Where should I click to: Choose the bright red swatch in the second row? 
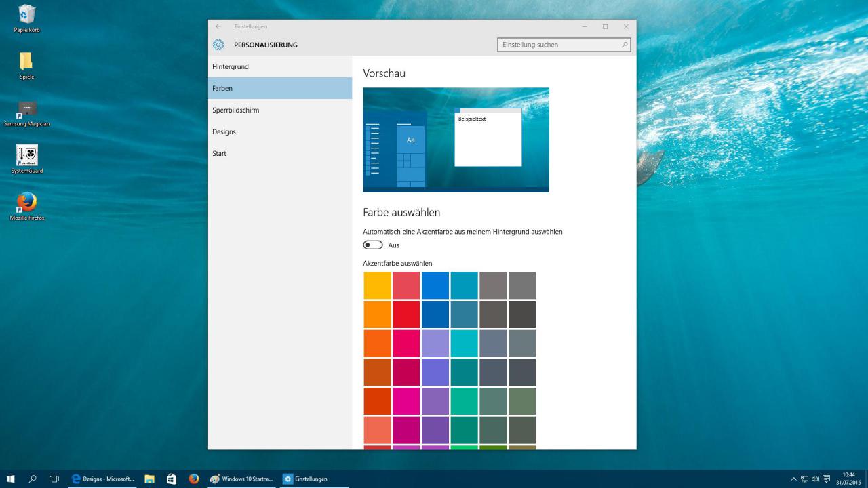click(x=406, y=314)
